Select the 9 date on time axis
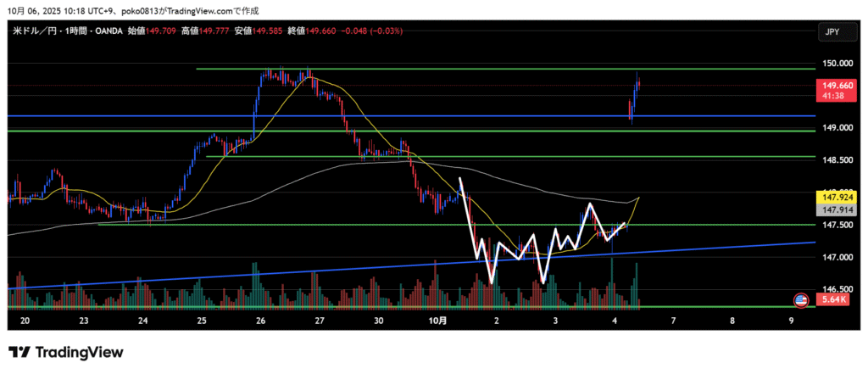The height and width of the screenshot is (374, 868). (790, 321)
